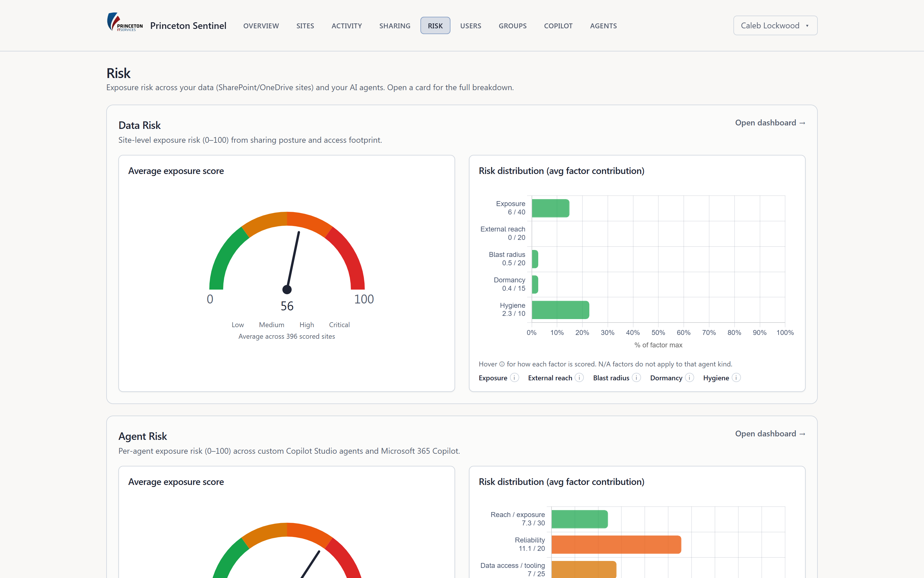Screen dimensions: 924x578
Task: Go to the Overview tab
Action: click(x=261, y=26)
